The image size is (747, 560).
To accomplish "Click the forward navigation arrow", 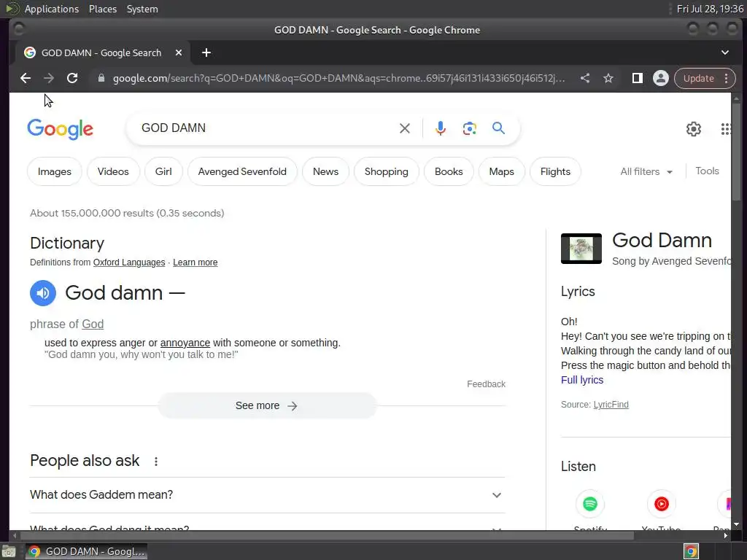I will tap(49, 78).
